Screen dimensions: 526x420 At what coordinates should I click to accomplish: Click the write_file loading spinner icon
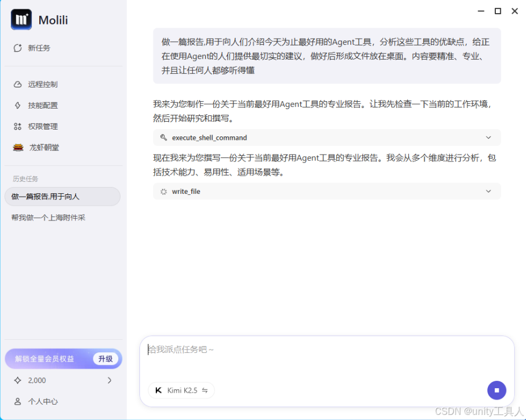[164, 192]
